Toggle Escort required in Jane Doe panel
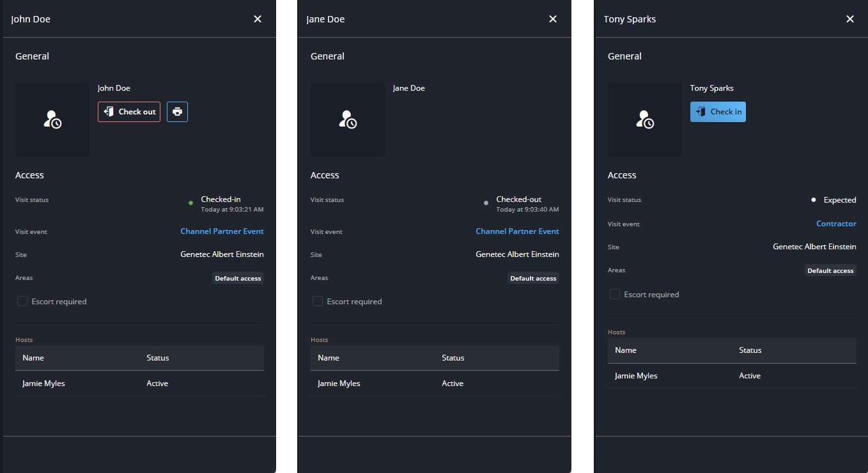This screenshot has height=473, width=868. click(x=318, y=301)
